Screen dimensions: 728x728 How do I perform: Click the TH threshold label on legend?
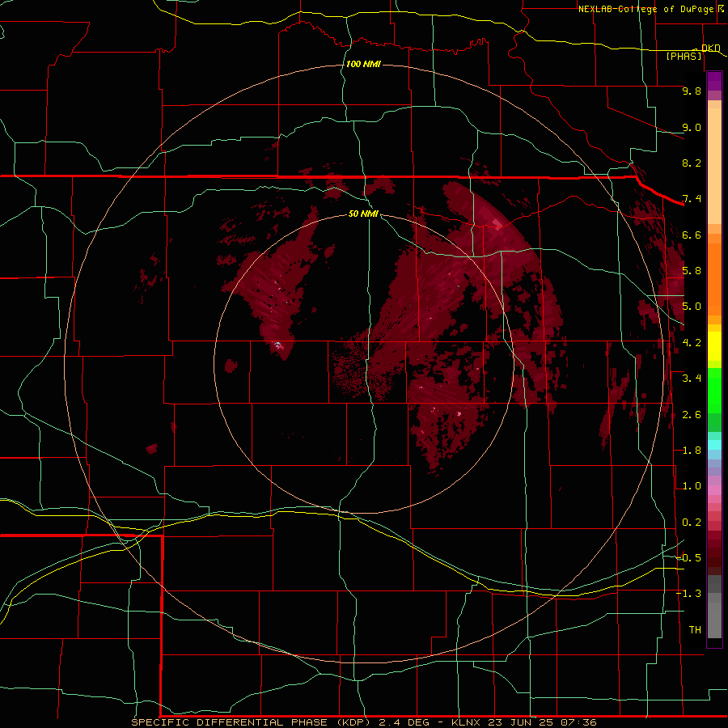tap(695, 629)
